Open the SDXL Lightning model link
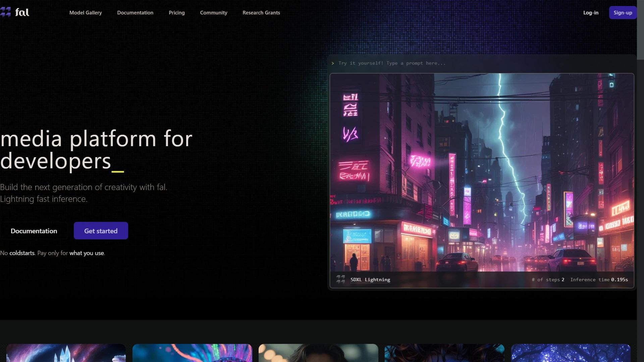644x362 pixels. point(370,280)
